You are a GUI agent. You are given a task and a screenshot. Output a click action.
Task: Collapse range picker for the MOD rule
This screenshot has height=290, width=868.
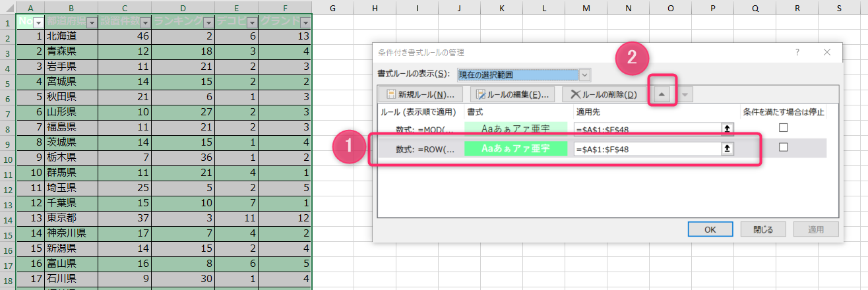pyautogui.click(x=727, y=129)
